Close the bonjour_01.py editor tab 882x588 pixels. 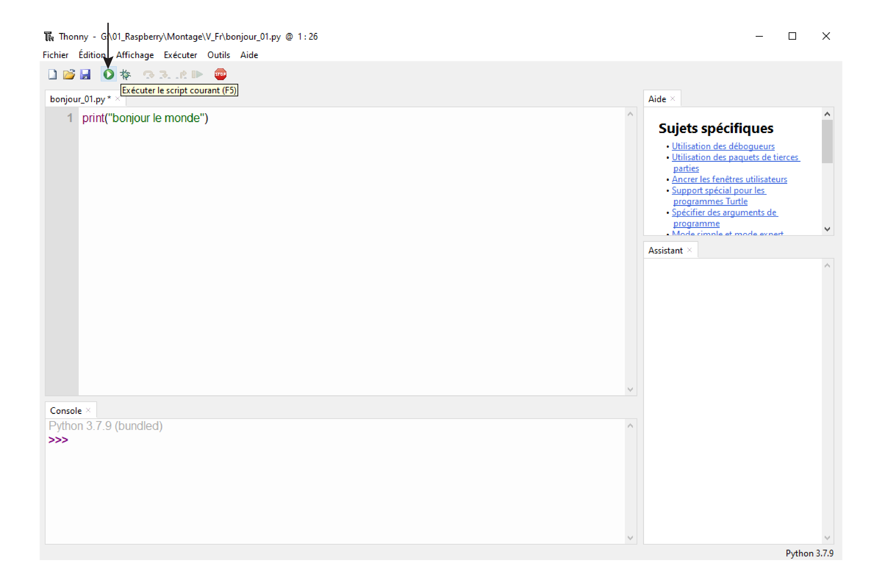click(117, 99)
